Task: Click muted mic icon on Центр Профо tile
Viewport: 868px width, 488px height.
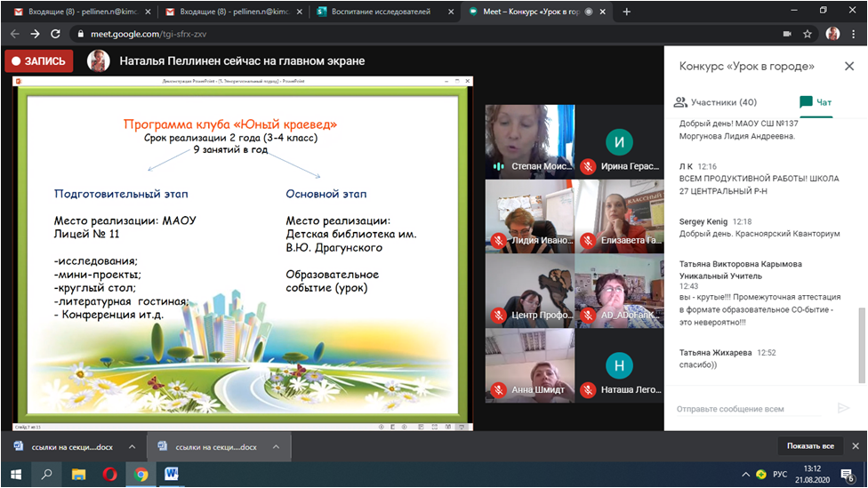Action: pos(498,315)
